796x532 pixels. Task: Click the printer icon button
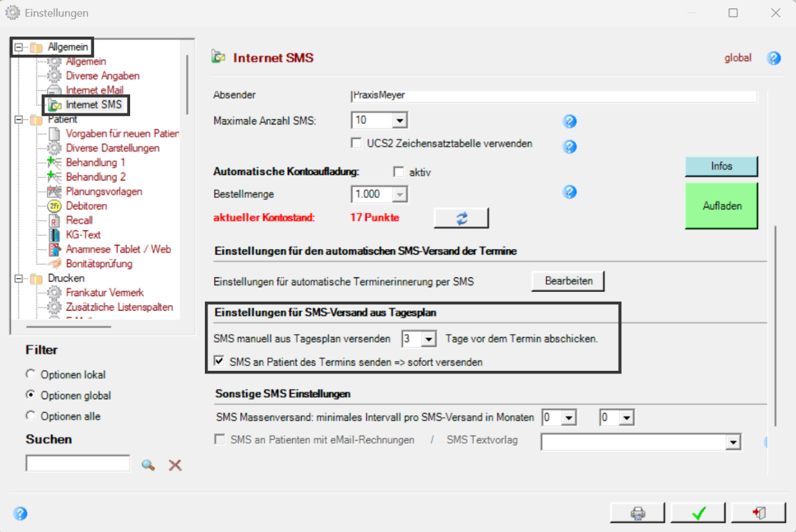(x=637, y=513)
